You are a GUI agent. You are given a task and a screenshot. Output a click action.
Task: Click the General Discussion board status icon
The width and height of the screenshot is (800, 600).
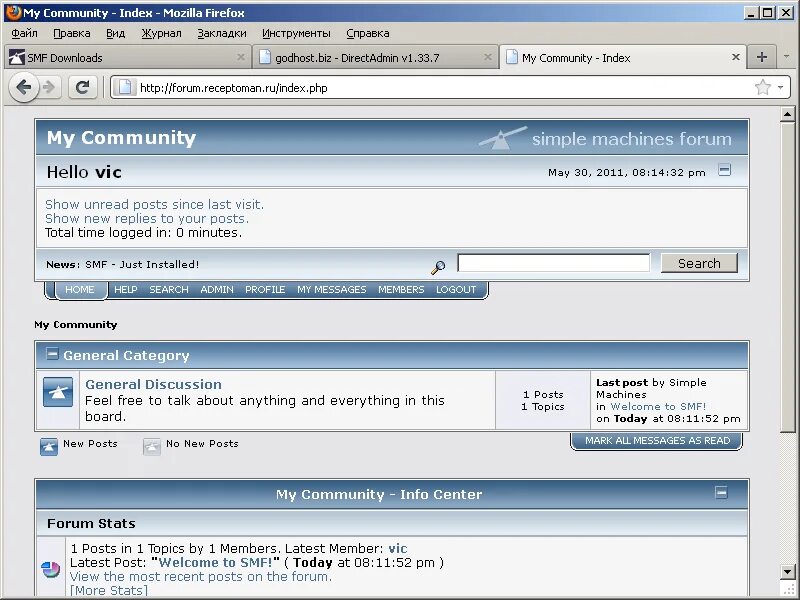tap(58, 392)
